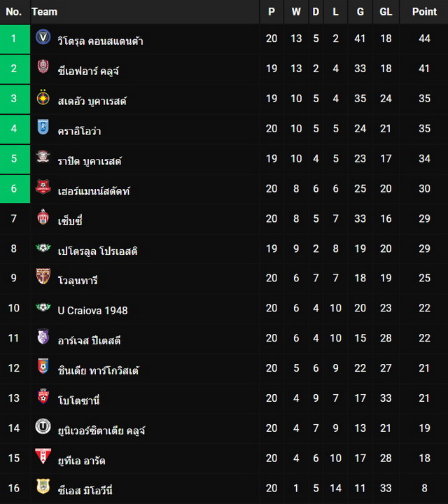Screen dimensions: 448x504
Task: Open the โบโตซานี่ team name link
Action: click(x=78, y=400)
